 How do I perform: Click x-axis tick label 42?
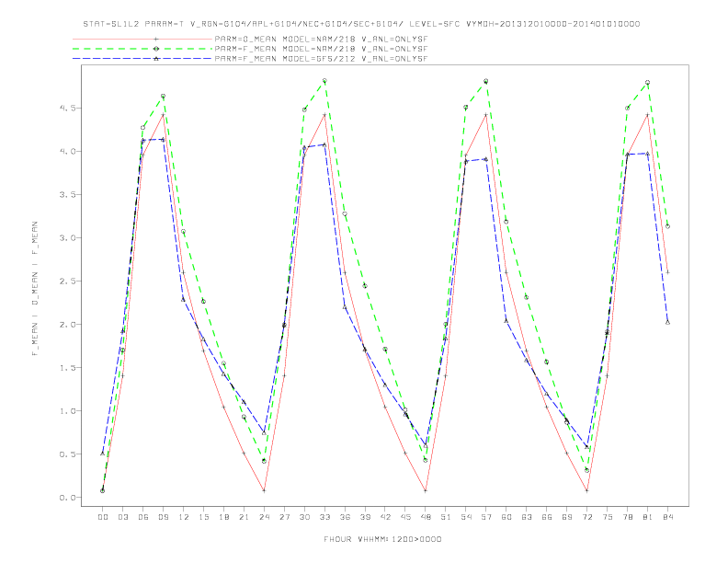(x=385, y=517)
